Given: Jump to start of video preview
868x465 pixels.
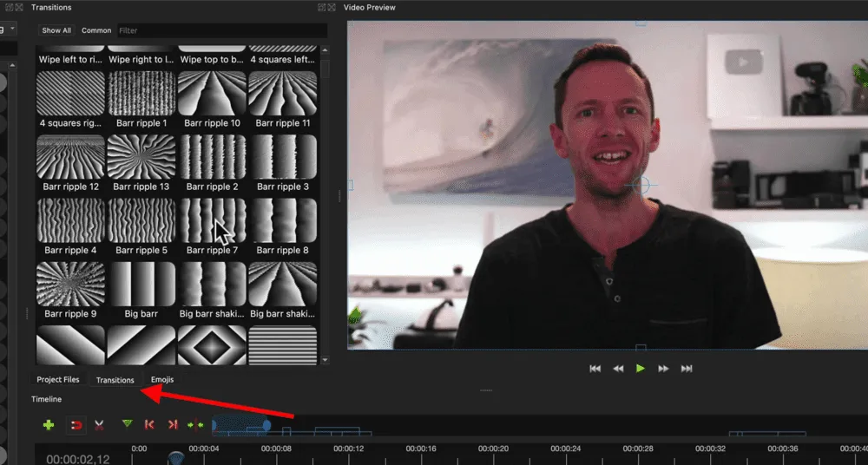Looking at the screenshot, I should pyautogui.click(x=595, y=369).
